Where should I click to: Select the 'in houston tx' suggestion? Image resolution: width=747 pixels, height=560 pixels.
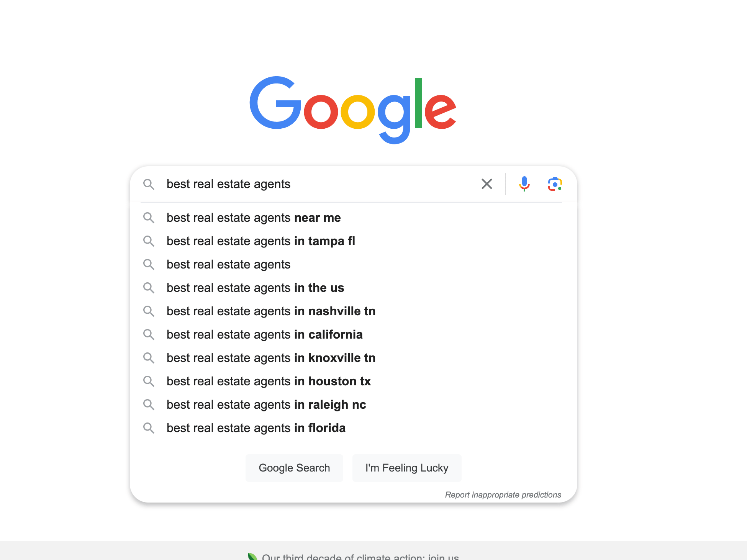(353, 382)
